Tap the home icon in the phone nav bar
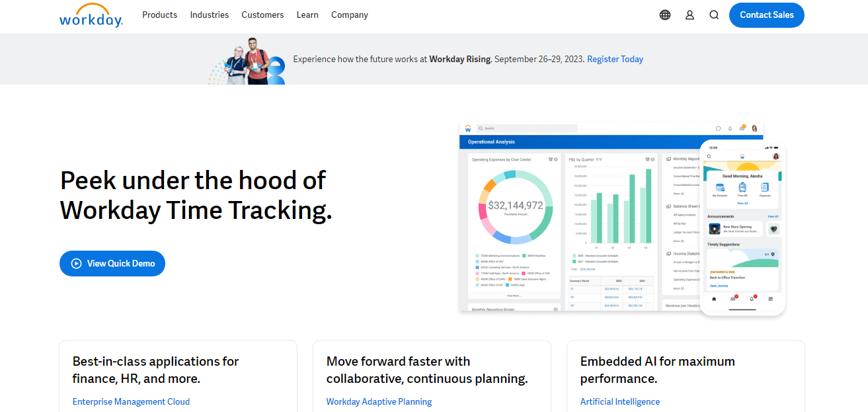The height and width of the screenshot is (412, 868). point(714,298)
